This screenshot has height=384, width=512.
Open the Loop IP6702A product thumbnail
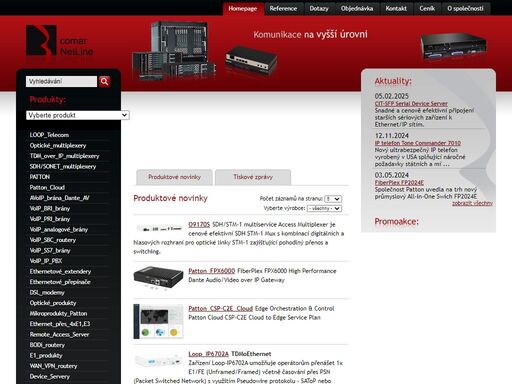pos(158,361)
